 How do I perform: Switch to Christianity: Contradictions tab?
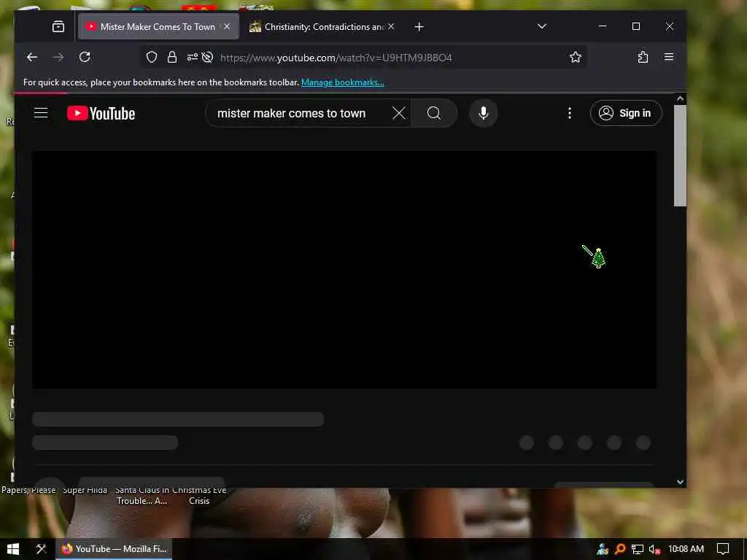click(324, 27)
